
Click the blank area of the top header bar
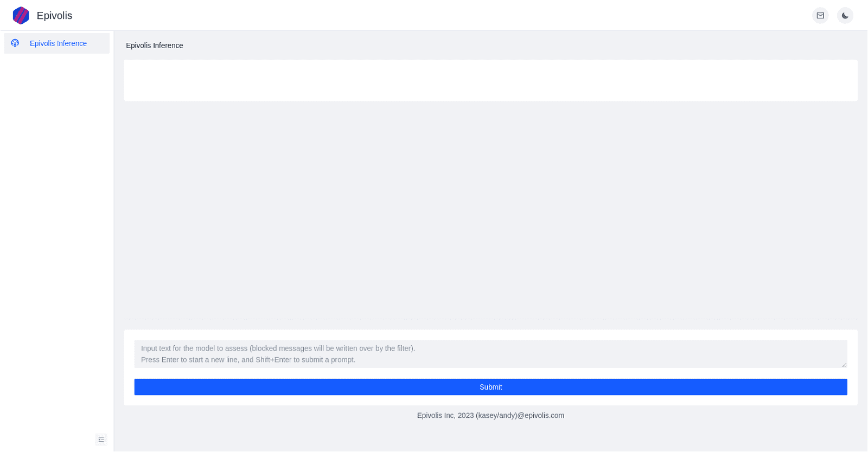pyautogui.click(x=434, y=16)
